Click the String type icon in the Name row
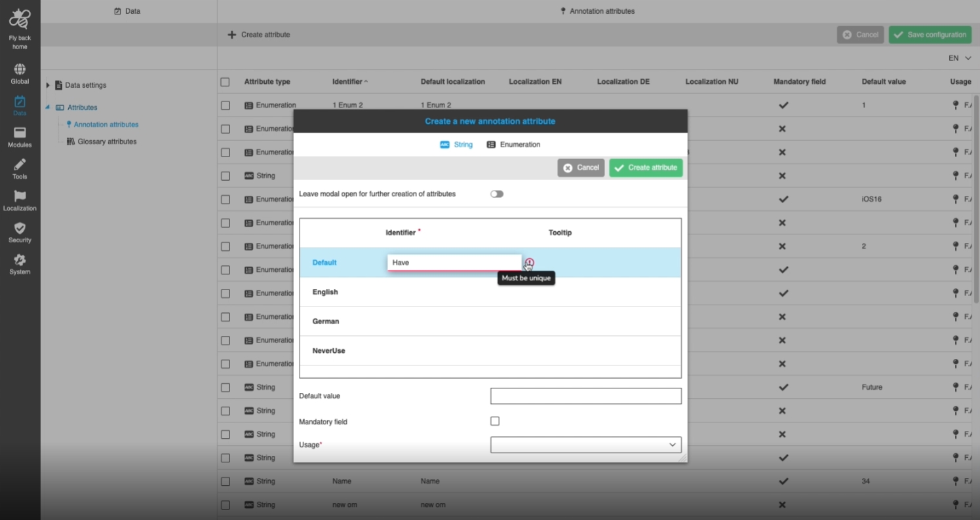The height and width of the screenshot is (520, 980). click(248, 481)
